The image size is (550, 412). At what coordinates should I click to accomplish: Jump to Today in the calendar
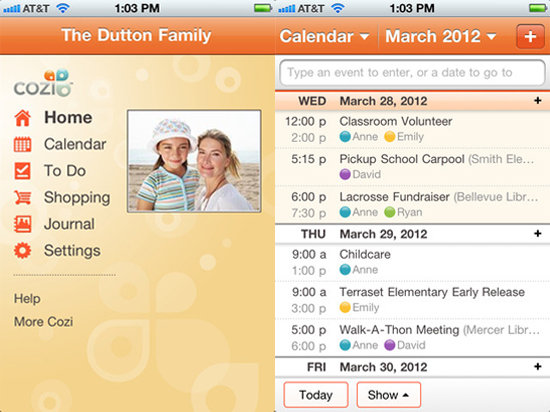point(316,395)
